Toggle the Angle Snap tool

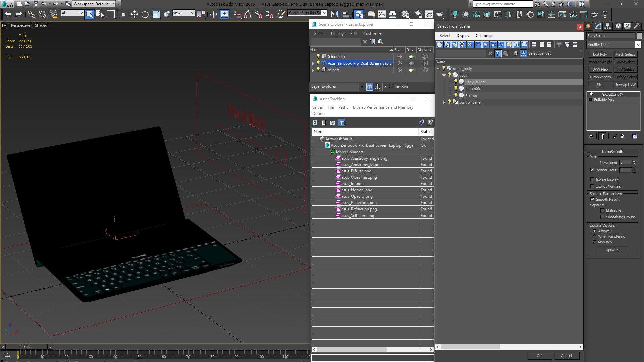(x=248, y=14)
